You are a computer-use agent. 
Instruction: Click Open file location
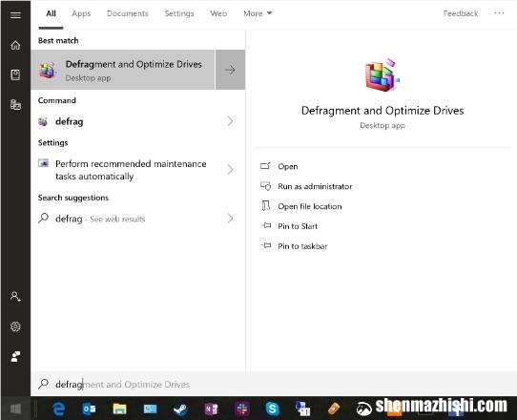[310, 206]
